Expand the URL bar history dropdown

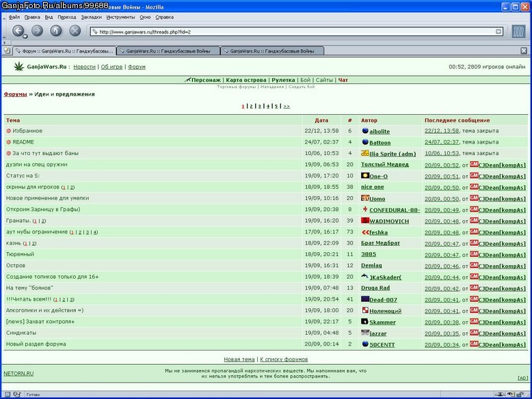498,32
